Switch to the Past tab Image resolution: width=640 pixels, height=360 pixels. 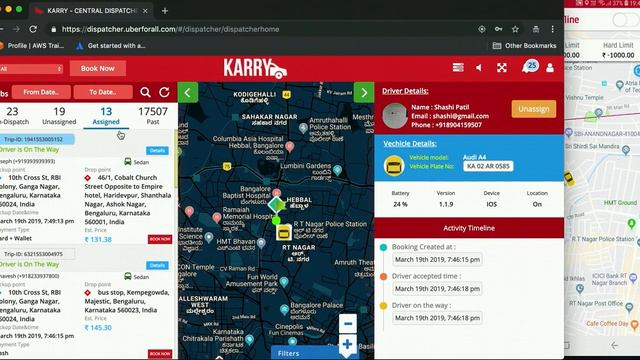[153, 116]
